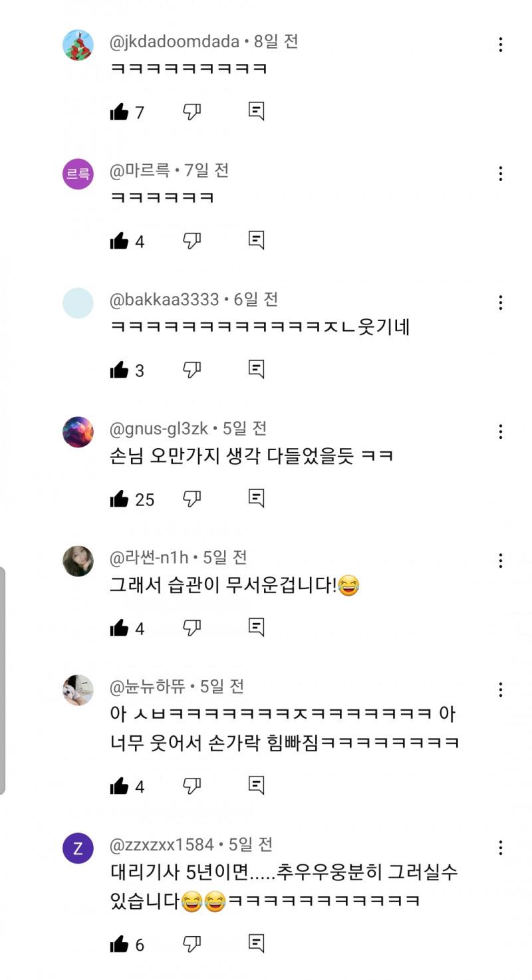
Task: Dislike the comment by @jkdadoomdada
Action: [192, 112]
